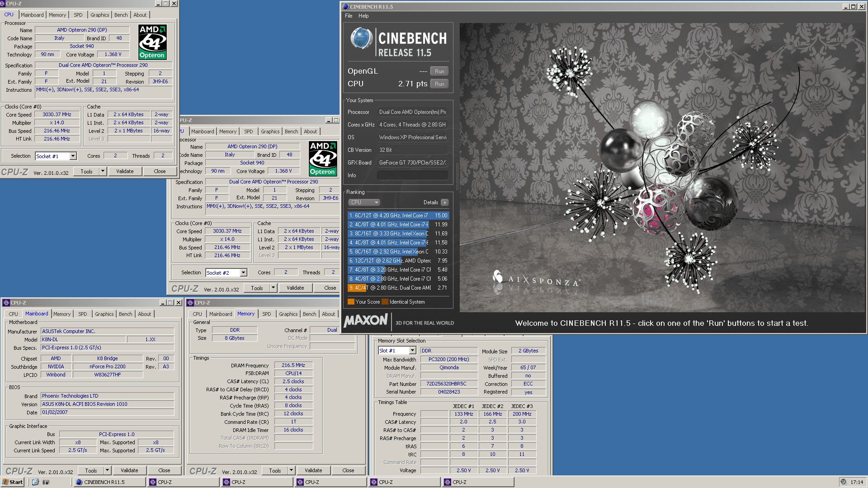Click the Cinebench title bar icon

tap(345, 7)
